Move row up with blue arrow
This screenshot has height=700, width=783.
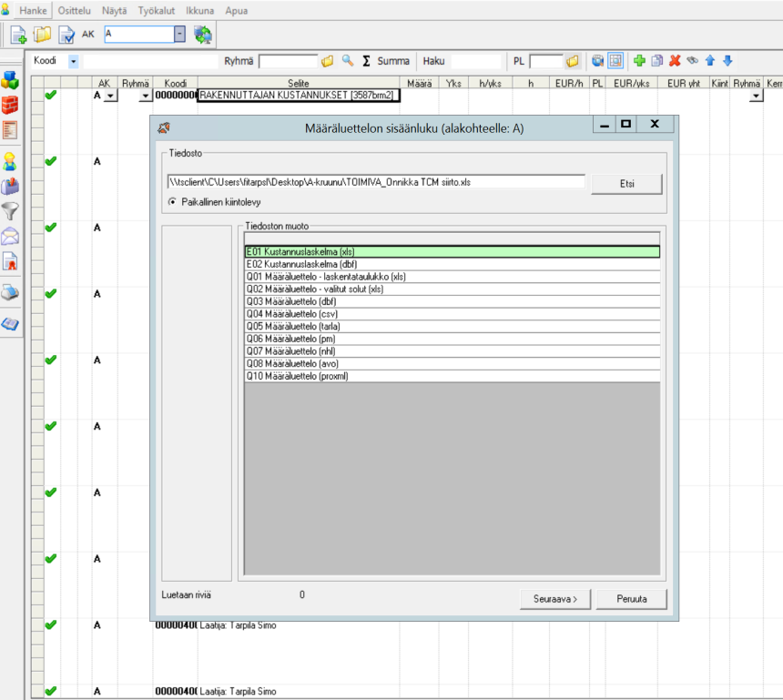[710, 61]
